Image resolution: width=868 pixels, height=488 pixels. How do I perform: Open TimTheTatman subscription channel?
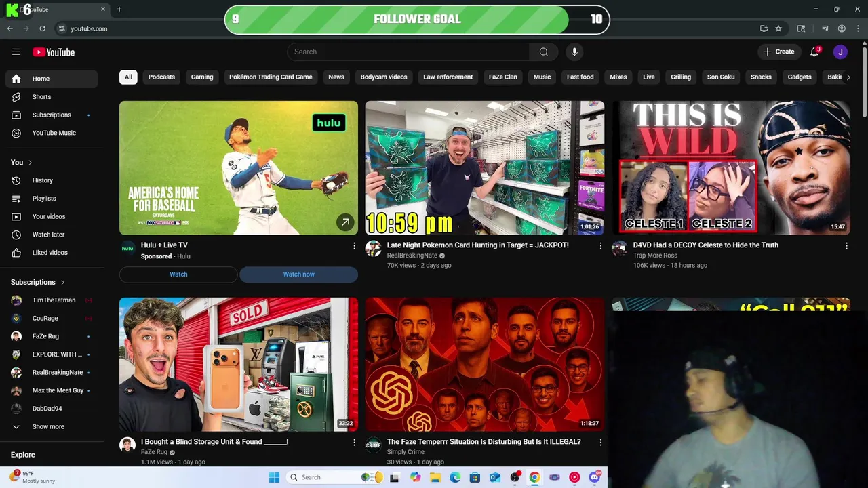[x=52, y=300]
